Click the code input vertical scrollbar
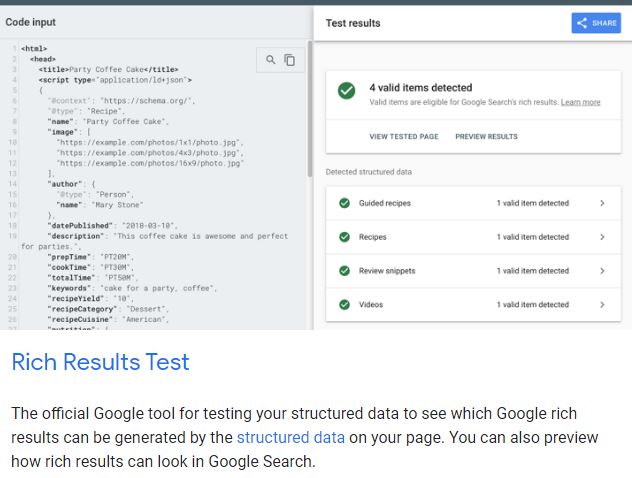 click(x=310, y=109)
